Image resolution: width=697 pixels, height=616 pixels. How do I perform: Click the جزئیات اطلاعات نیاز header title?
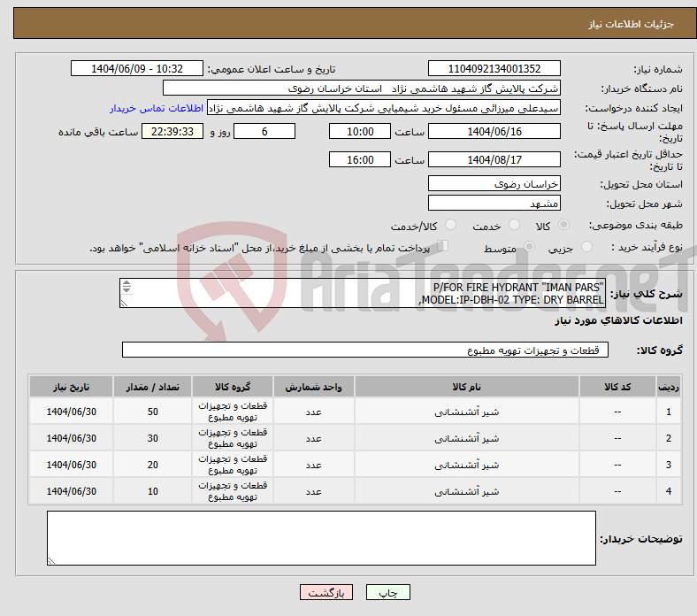631,24
